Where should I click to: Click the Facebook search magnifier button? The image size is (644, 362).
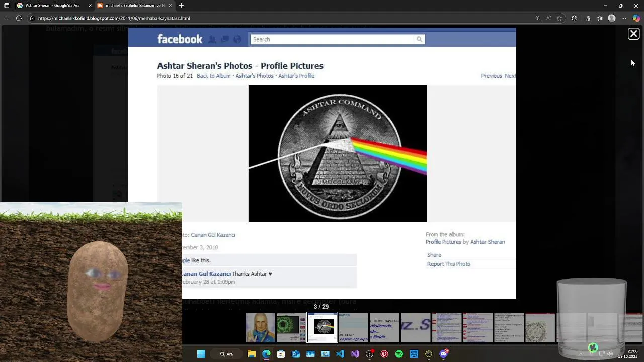click(419, 39)
